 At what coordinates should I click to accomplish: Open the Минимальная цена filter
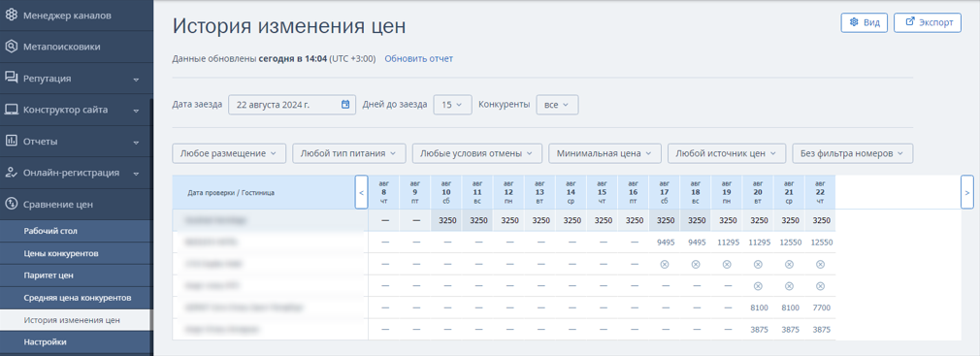[604, 153]
